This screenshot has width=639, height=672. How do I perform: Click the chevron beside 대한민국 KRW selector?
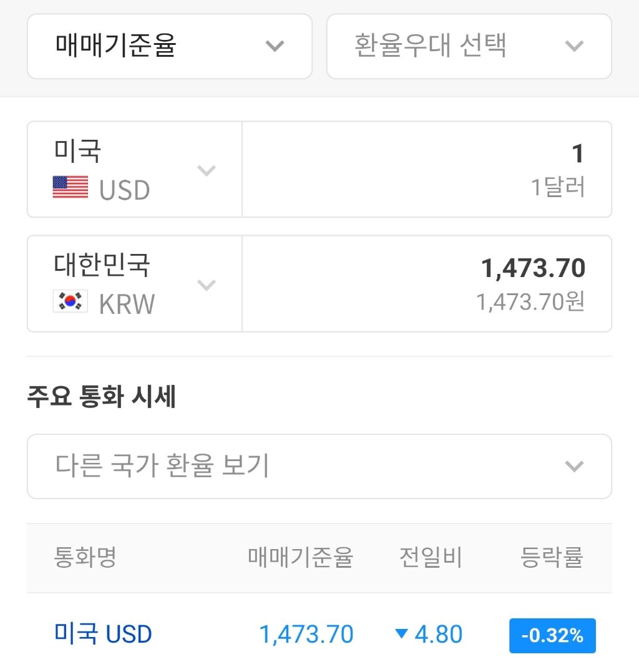[x=207, y=285]
